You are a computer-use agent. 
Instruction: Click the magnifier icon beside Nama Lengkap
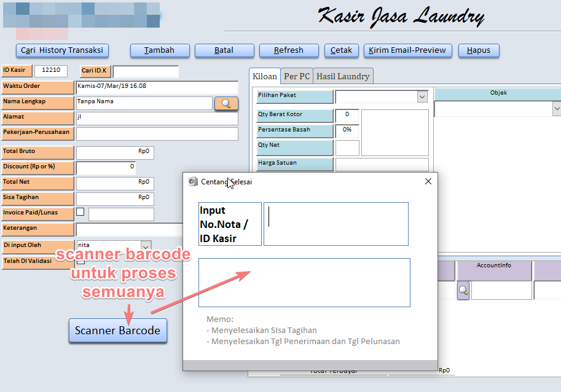coord(226,103)
